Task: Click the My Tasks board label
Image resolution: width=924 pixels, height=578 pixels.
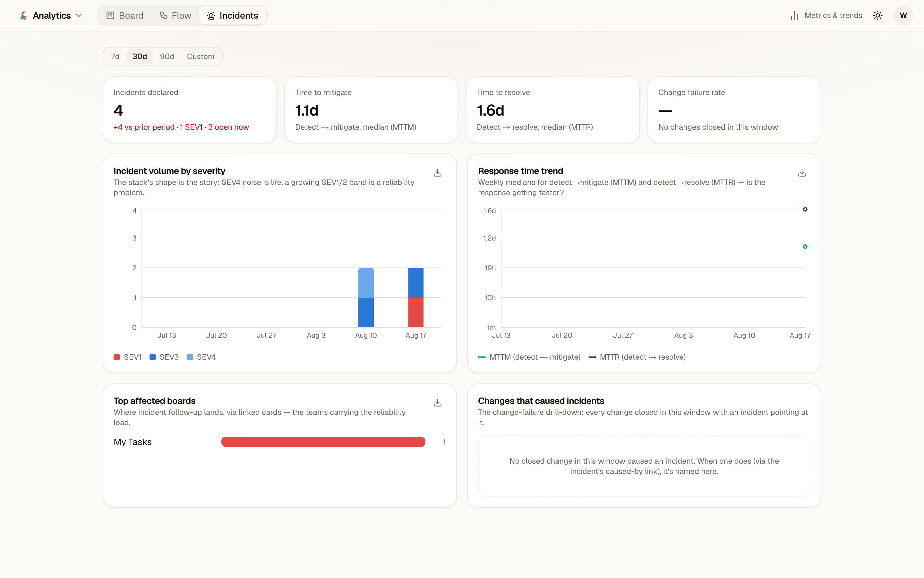Action: tap(133, 442)
